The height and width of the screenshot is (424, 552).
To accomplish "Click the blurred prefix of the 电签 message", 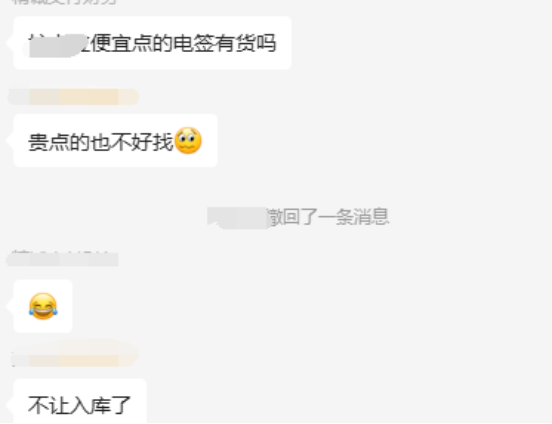I will 57,45.
